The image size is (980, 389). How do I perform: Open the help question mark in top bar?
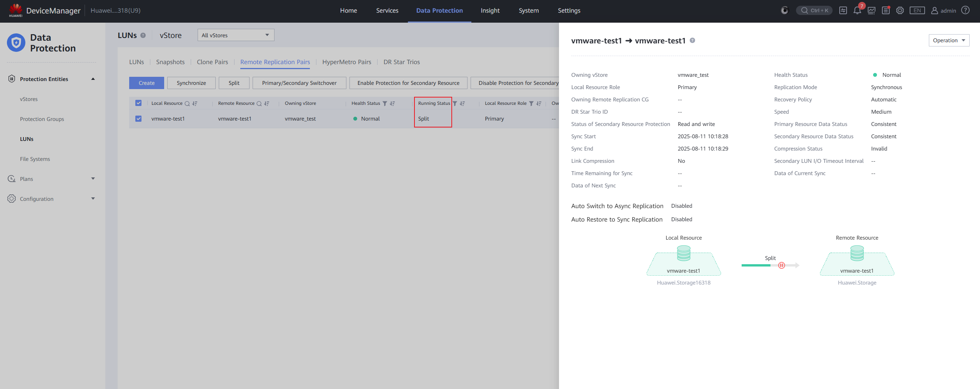click(x=965, y=10)
